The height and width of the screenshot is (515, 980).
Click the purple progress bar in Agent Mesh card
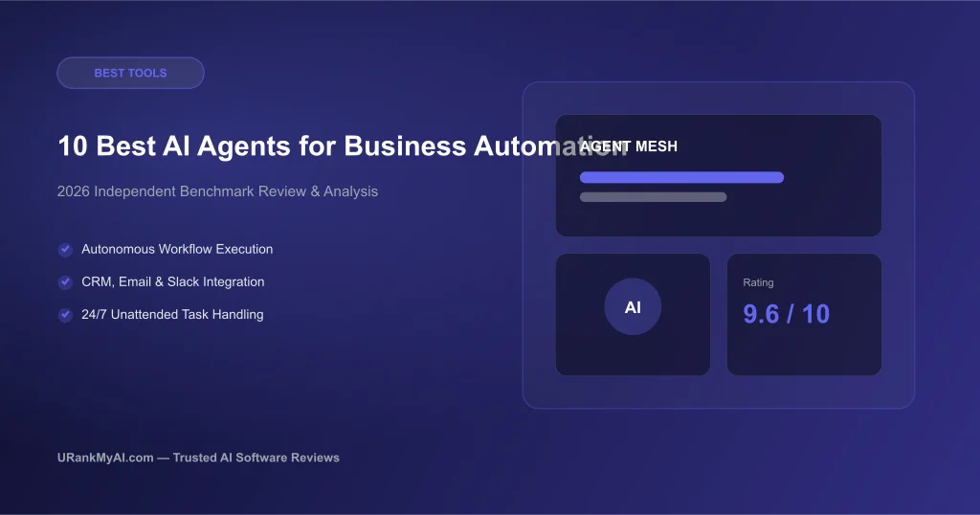pos(681,177)
